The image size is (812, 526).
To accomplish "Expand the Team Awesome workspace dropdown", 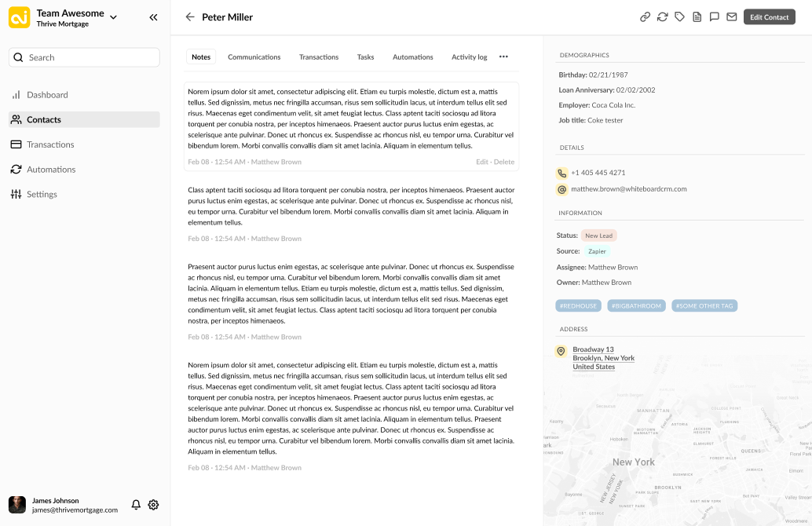I will click(x=114, y=16).
